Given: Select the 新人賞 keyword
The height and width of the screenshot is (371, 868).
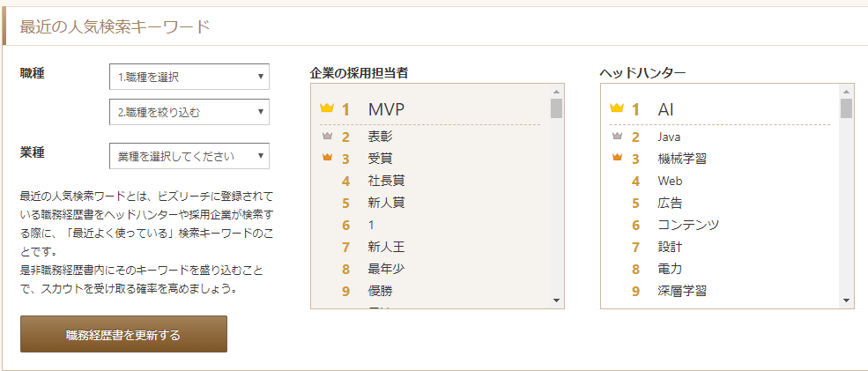Looking at the screenshot, I should click(386, 204).
